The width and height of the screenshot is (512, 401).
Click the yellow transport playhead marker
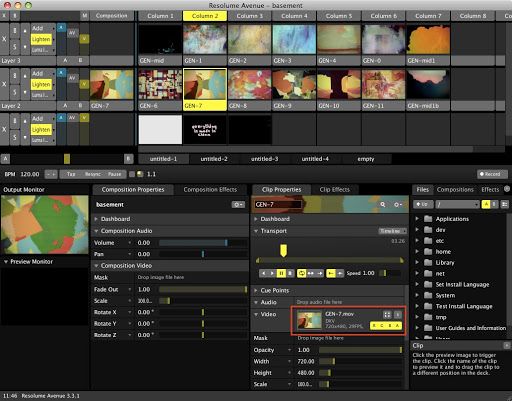click(283, 250)
